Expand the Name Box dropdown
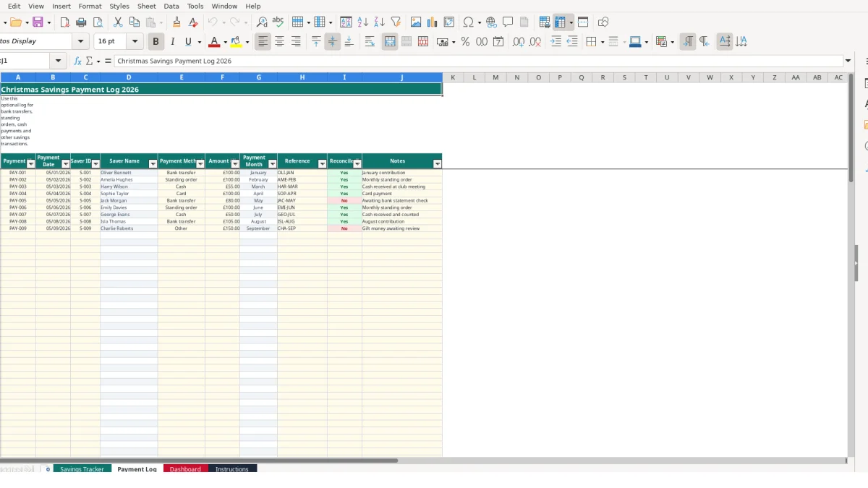This screenshot has height=488, width=868. pos(59,61)
